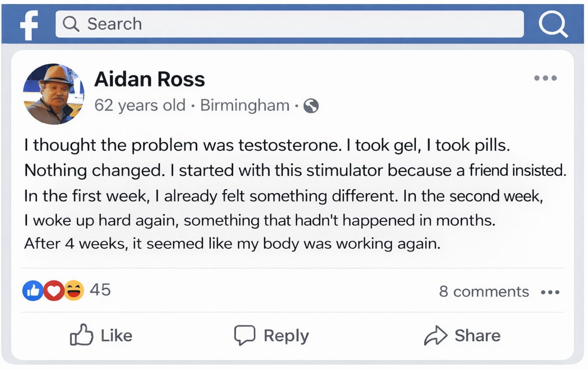
Task: Click the "62 years old" text
Action: coord(140,105)
